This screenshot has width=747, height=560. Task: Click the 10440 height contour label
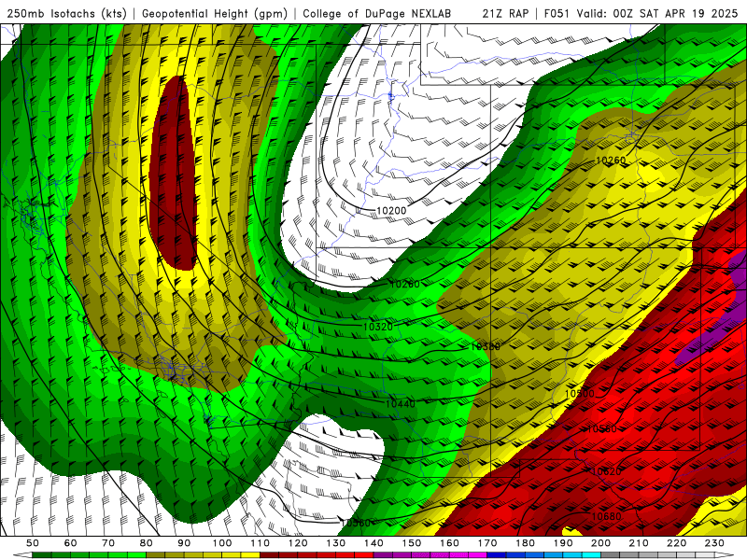[x=400, y=404]
